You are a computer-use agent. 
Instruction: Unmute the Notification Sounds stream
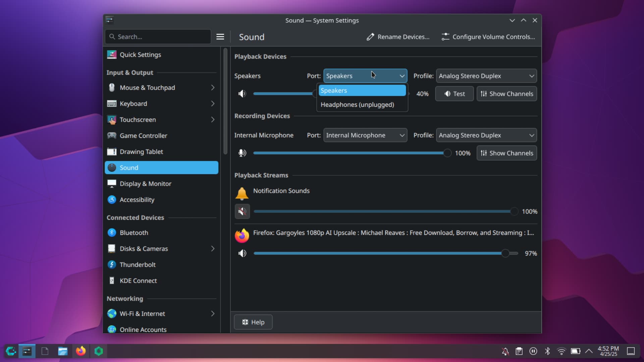coord(242,211)
